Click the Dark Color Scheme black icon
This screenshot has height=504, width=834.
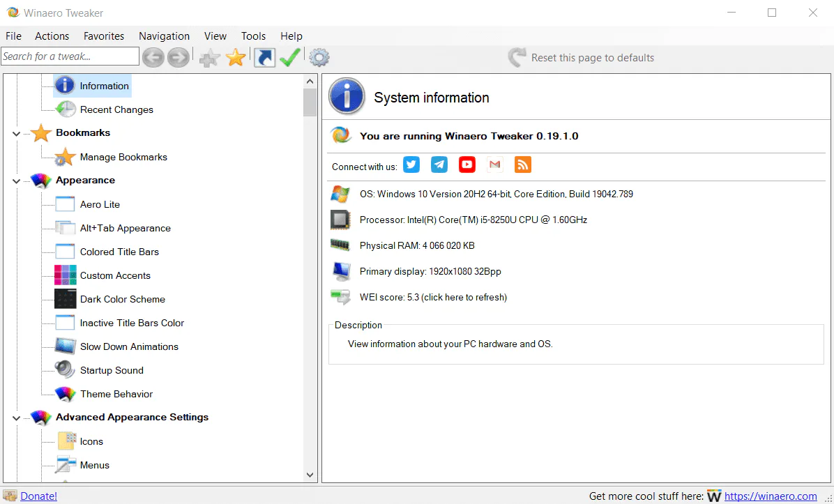click(x=66, y=299)
